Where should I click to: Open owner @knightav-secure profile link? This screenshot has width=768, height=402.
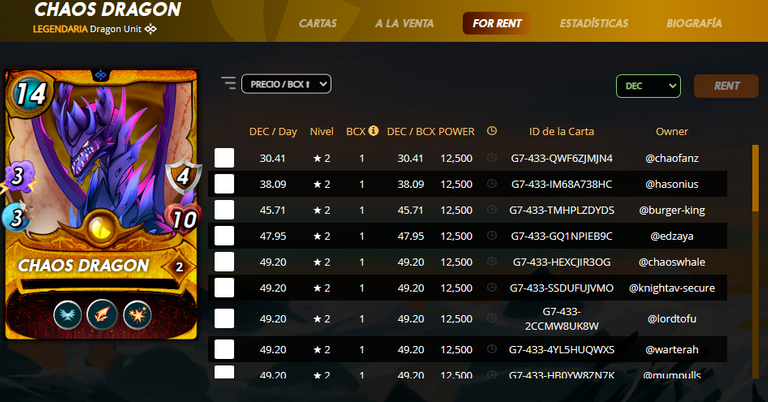coord(672,288)
